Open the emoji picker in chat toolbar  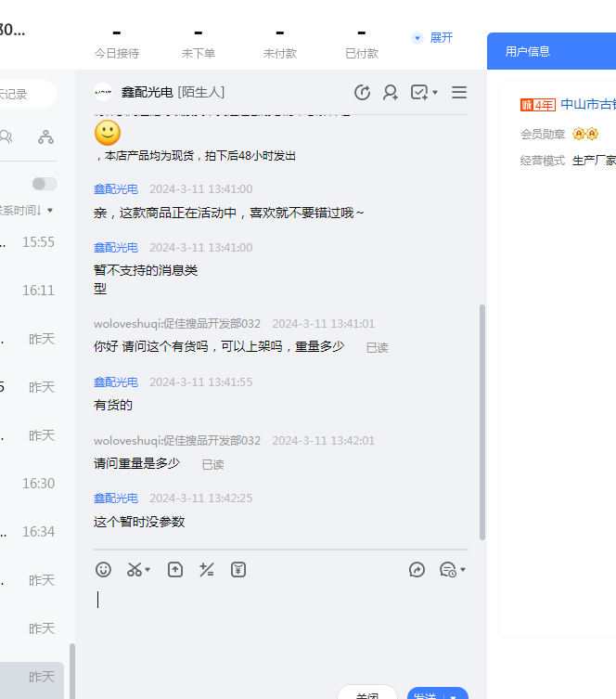[x=104, y=569]
